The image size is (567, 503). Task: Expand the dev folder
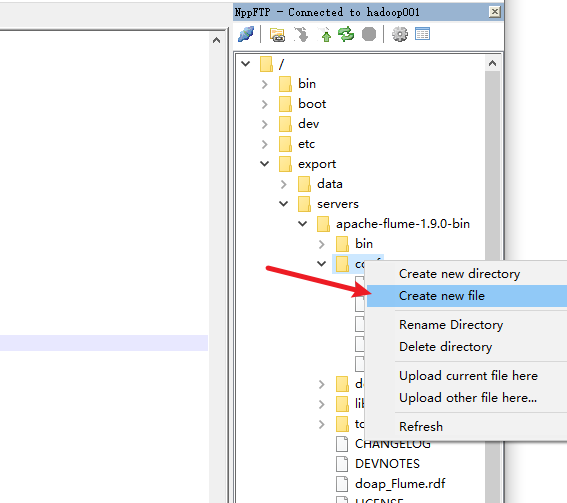tap(265, 124)
